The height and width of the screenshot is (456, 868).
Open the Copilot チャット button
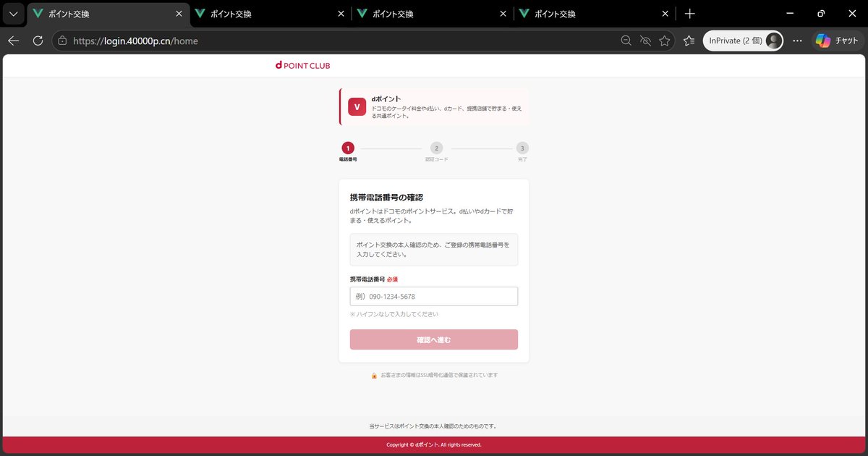838,41
